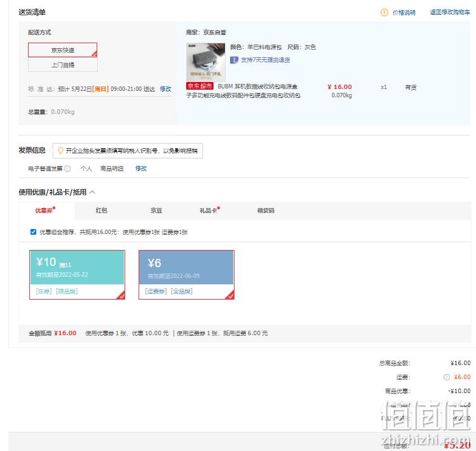This screenshot has width=476, height=451.
Task: Click the 京东超市 red tag
Action: 200,86
